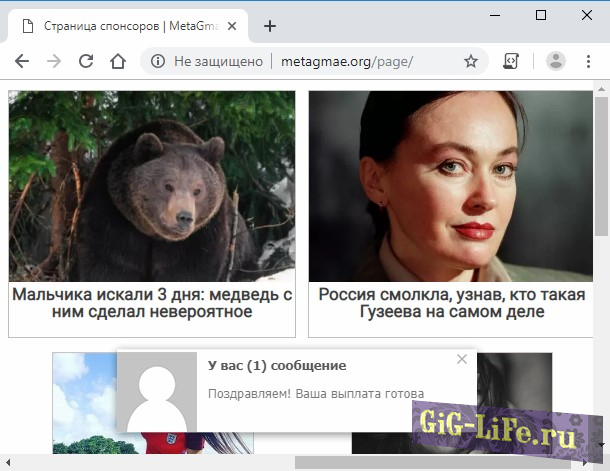This screenshot has height=471, width=610.
Task: Click the scroll-up arrow on the scrollbar
Action: tap(602, 89)
